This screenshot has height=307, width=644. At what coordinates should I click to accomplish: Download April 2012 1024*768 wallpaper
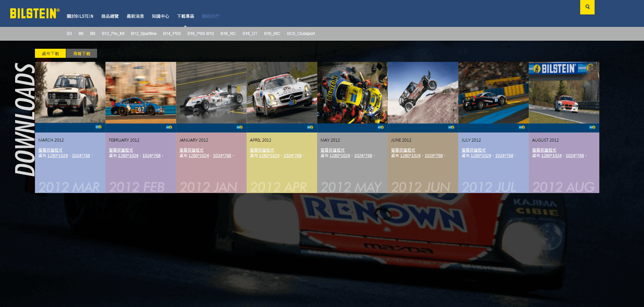(293, 156)
